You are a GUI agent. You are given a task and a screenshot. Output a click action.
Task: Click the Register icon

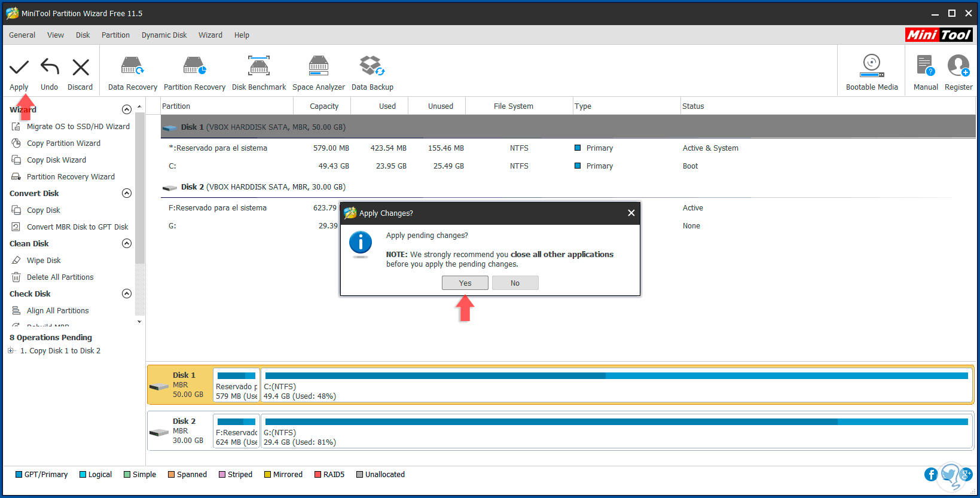pyautogui.click(x=958, y=66)
